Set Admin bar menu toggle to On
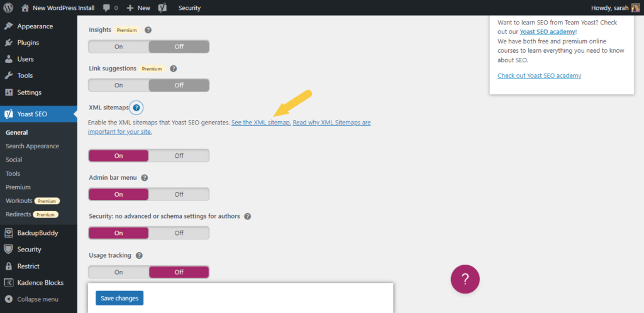Image resolution: width=644 pixels, height=313 pixels. (119, 194)
